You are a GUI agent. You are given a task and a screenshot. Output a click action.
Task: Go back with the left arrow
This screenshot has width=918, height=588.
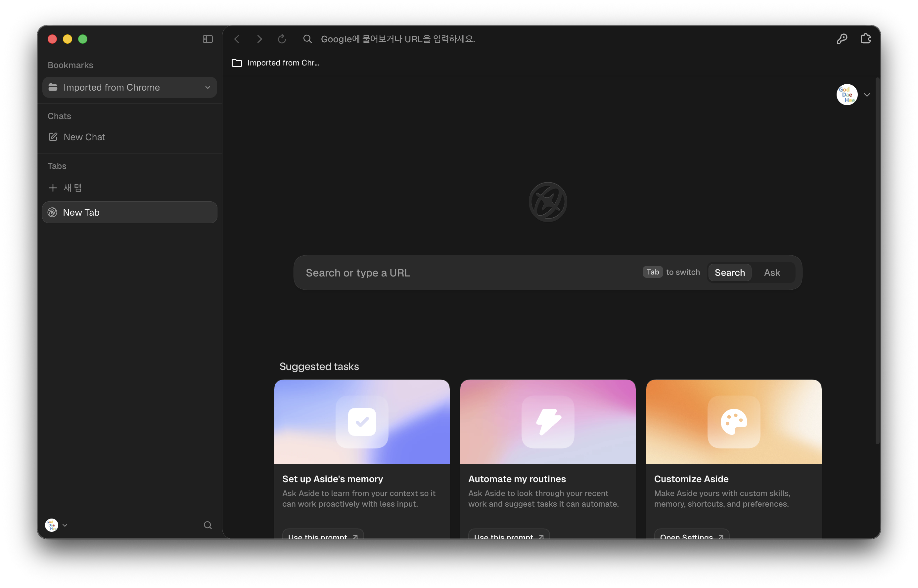tap(237, 39)
